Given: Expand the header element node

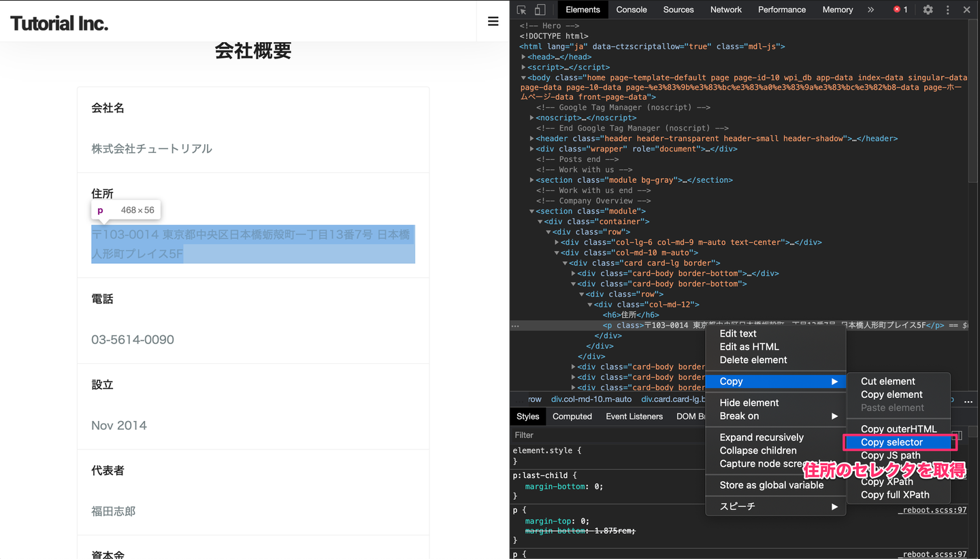Looking at the screenshot, I should click(x=532, y=139).
